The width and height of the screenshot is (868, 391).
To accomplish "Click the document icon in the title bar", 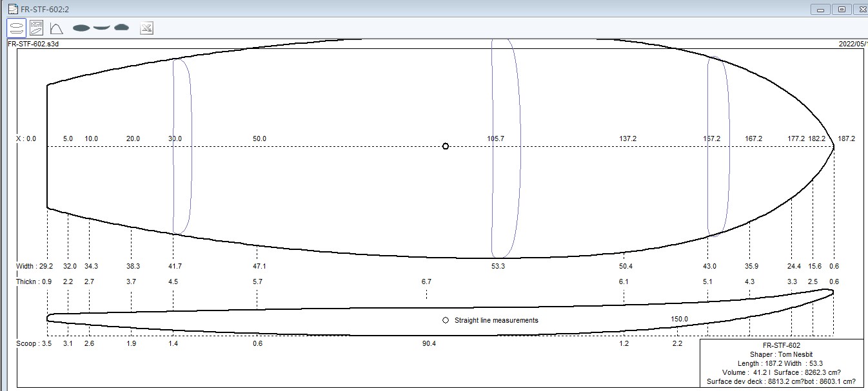I will point(12,8).
